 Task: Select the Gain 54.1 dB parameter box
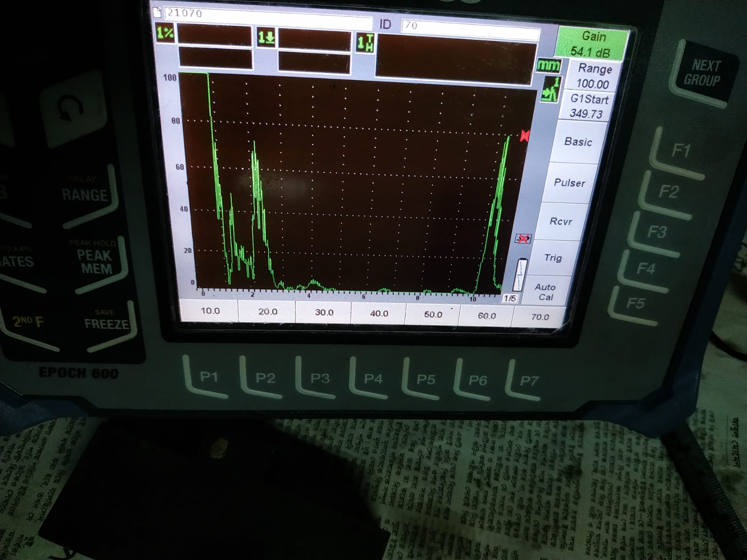(592, 44)
